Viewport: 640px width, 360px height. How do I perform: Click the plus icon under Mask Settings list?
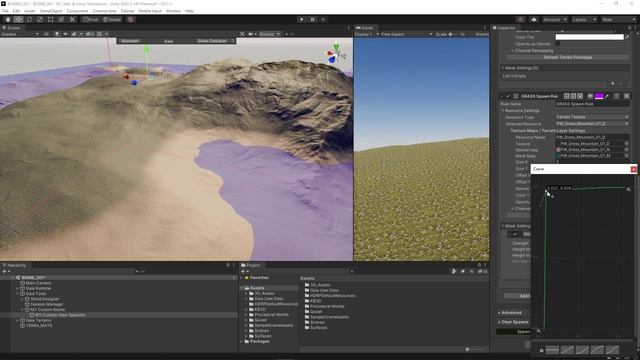point(612,83)
